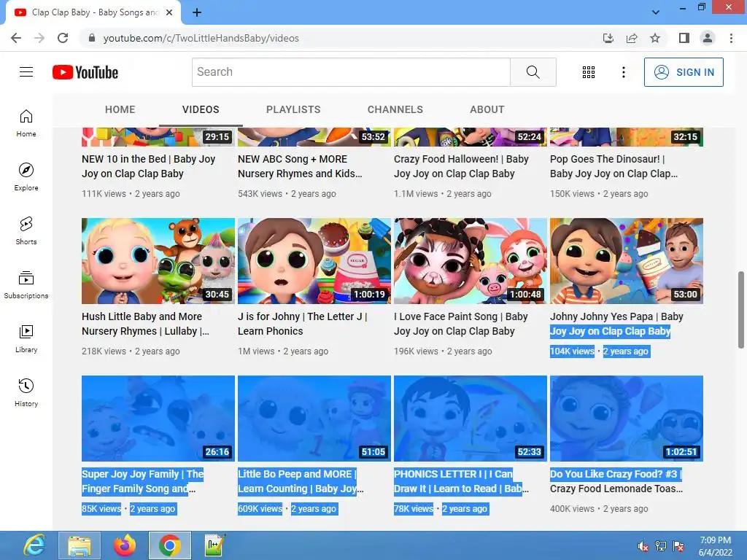
Task: Click the Chrome taskbar icon
Action: coord(170,545)
